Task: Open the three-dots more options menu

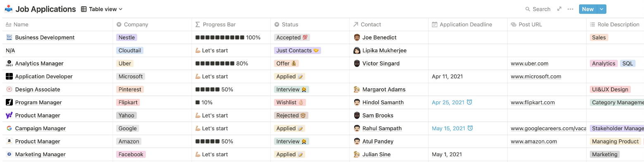Action: (570, 9)
